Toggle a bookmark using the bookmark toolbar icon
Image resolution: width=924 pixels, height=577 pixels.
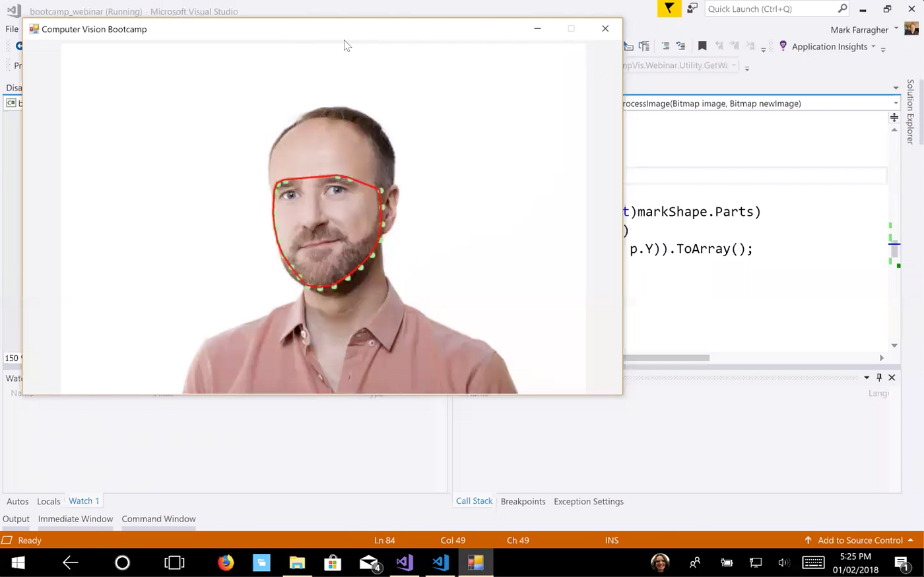702,46
